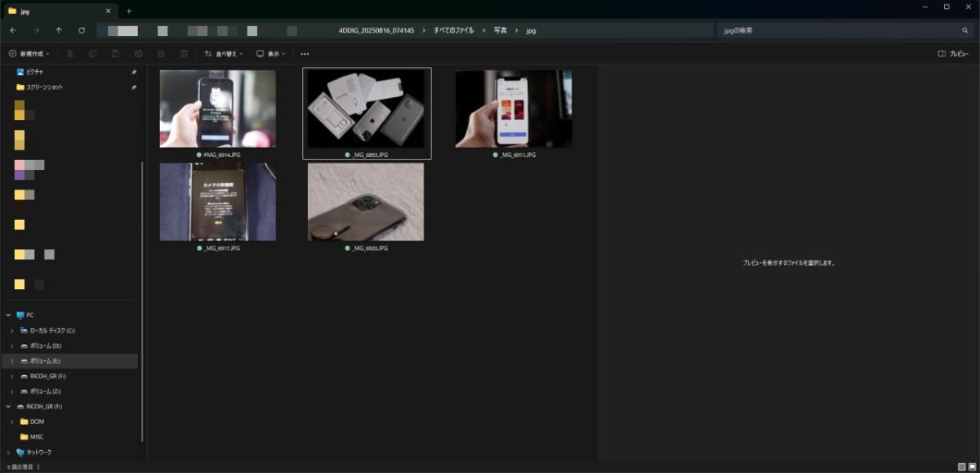The height and width of the screenshot is (473, 980).
Task: Select thumbnail of _MG_6893.JPG
Action: coord(366,109)
